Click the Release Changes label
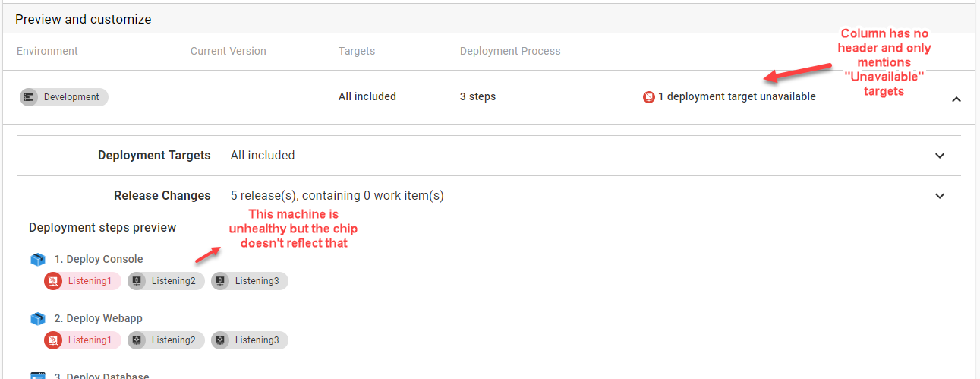The height and width of the screenshot is (379, 980). pyautogui.click(x=162, y=195)
